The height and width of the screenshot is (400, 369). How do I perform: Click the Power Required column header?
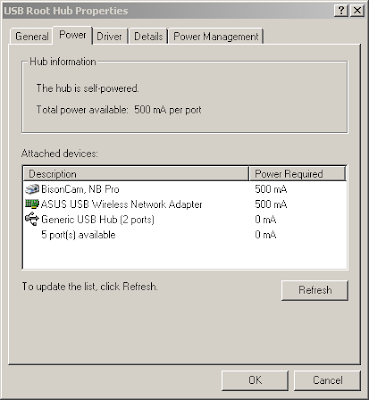297,174
